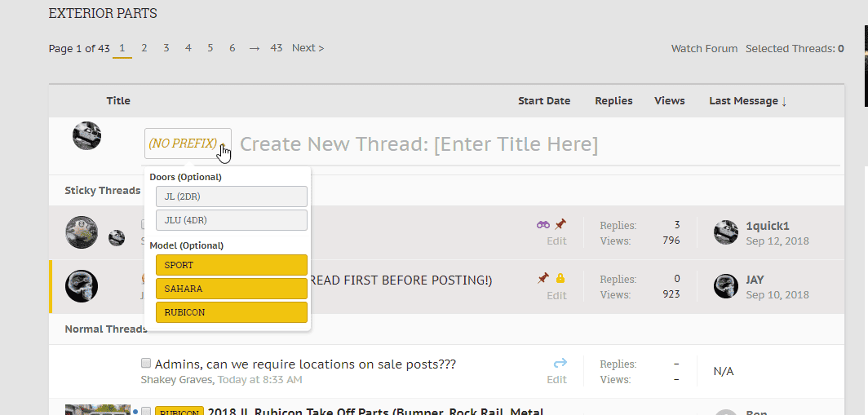868x415 pixels.
Task: Tick checkbox for 2018 JL Rubicon Take Off Parts thread
Action: (x=146, y=411)
